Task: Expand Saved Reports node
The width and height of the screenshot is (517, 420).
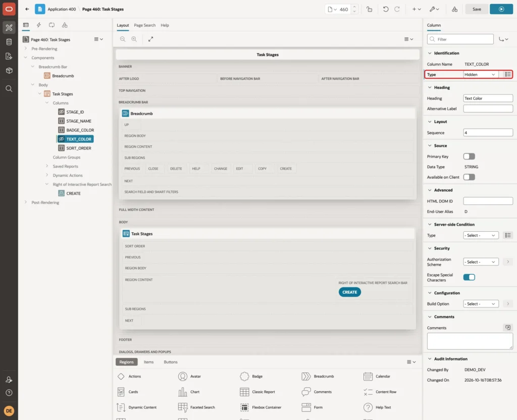Action: [x=47, y=166]
